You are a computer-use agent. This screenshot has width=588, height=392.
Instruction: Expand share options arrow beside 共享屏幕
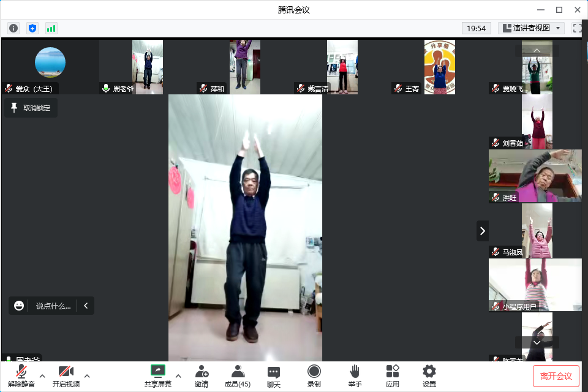point(178,375)
